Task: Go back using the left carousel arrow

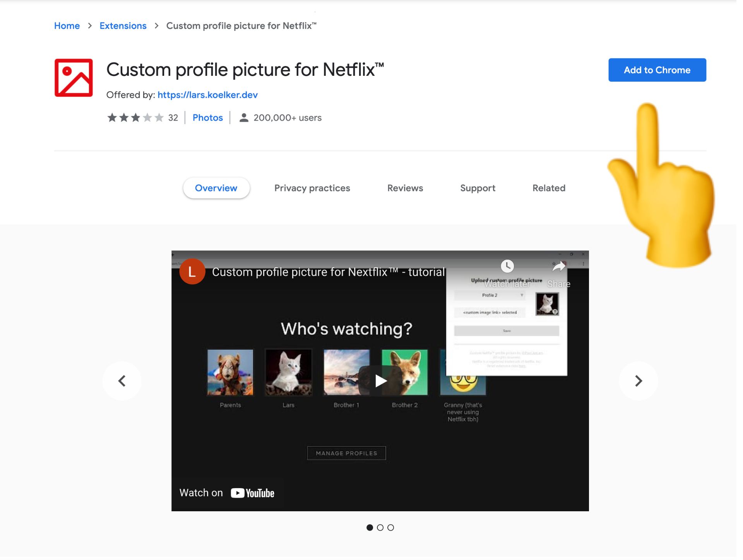Action: coord(122,381)
